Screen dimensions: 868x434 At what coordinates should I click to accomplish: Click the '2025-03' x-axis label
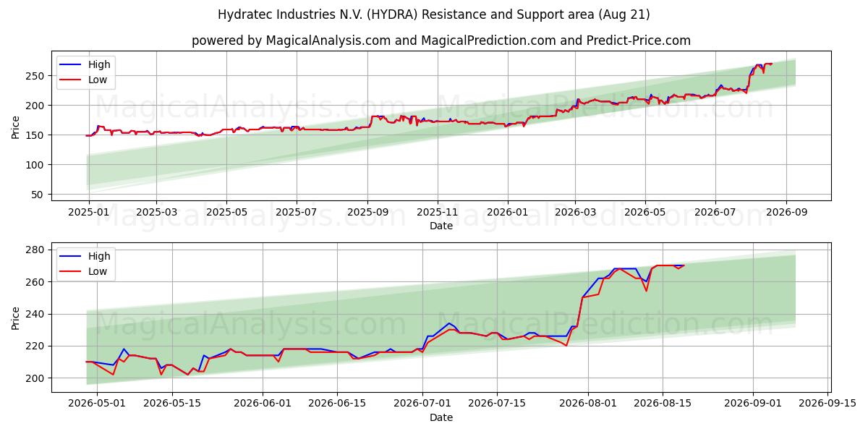[157, 212]
